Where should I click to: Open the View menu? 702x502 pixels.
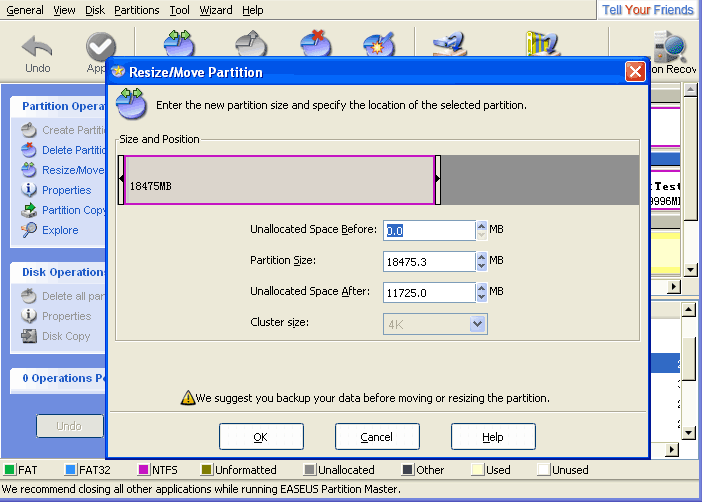(x=64, y=10)
